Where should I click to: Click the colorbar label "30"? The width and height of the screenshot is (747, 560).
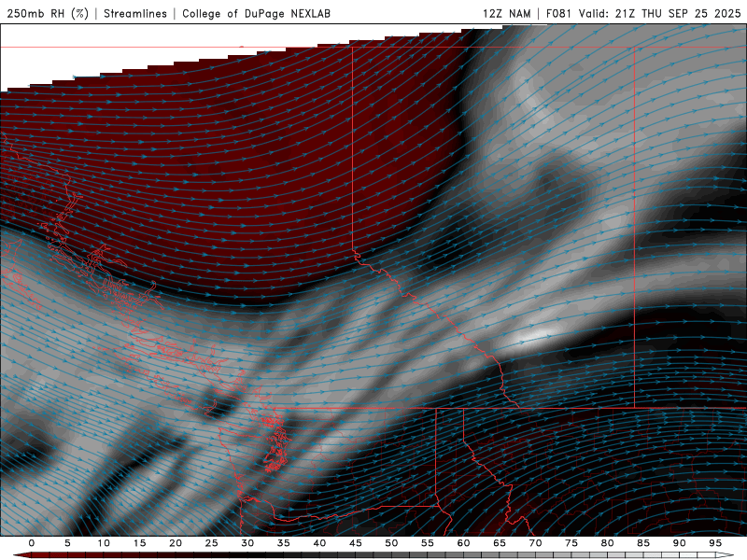[x=247, y=543]
